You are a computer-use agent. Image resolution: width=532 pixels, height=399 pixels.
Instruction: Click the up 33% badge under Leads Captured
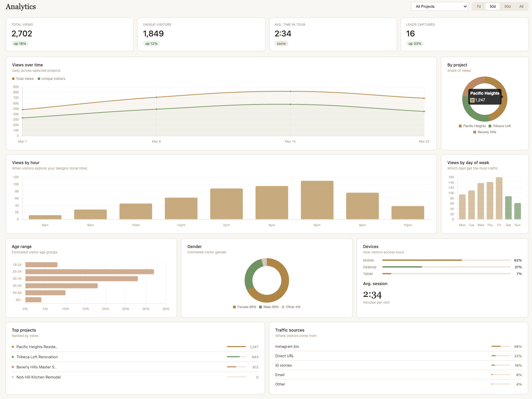tap(415, 43)
